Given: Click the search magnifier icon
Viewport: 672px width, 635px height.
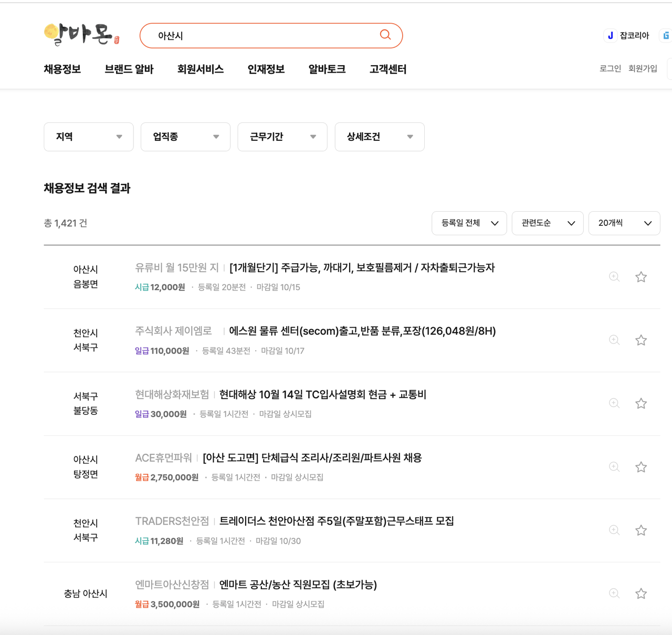Looking at the screenshot, I should (385, 35).
